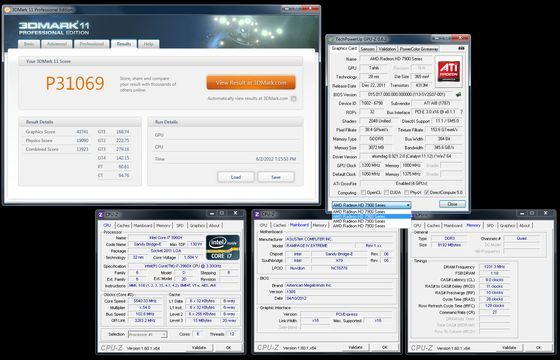The height and width of the screenshot is (360, 560).
Task: Open SPD tab in the CPU-Z memory window
Action: (490, 225)
